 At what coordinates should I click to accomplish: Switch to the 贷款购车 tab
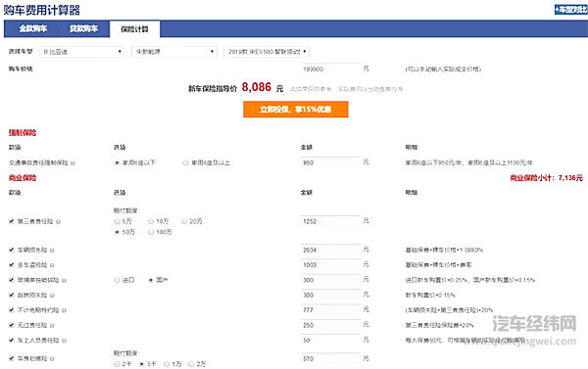(x=83, y=28)
